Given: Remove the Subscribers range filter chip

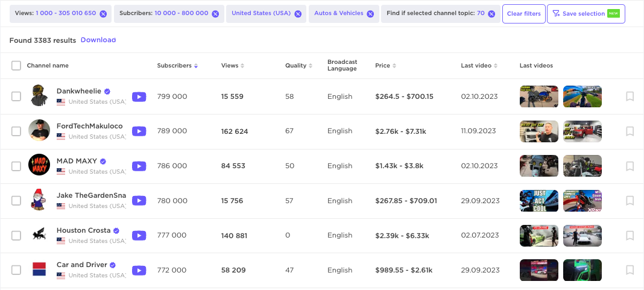Looking at the screenshot, I should pos(215,14).
